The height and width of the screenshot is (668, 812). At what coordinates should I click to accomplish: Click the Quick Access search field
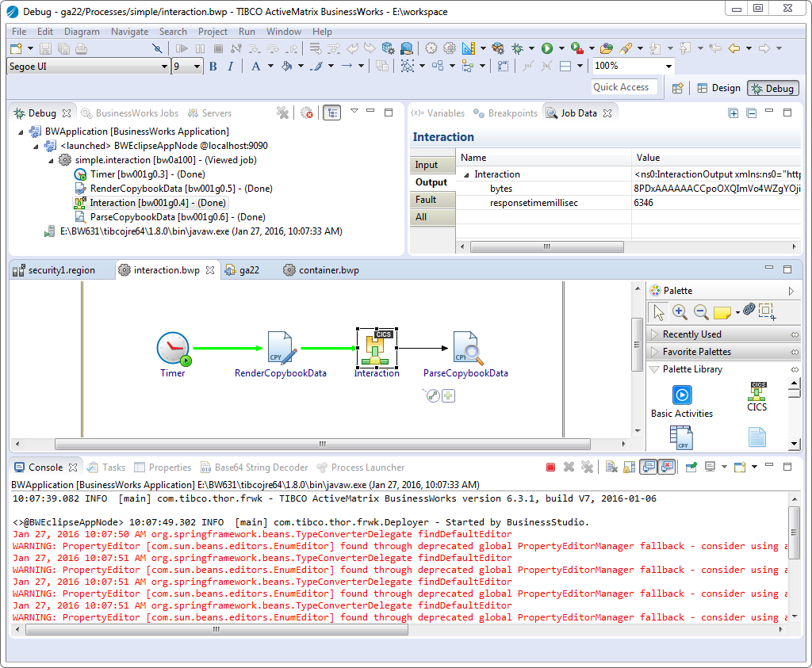pyautogui.click(x=624, y=87)
